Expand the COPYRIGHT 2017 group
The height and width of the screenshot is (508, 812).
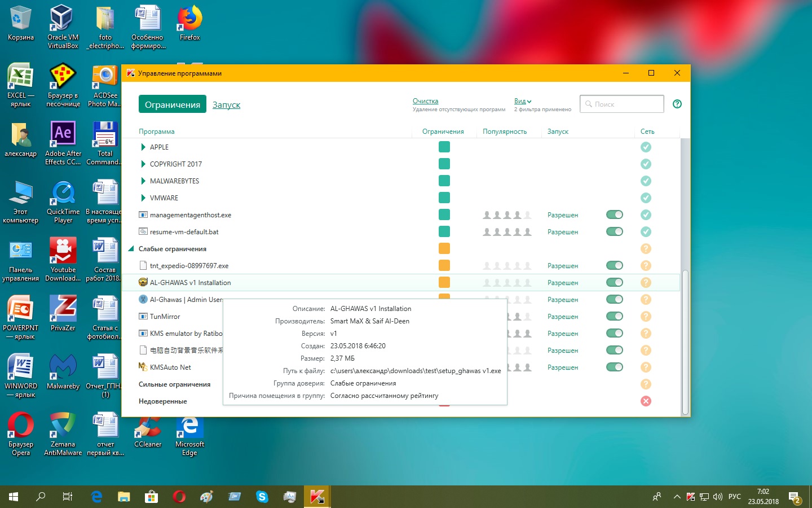143,164
